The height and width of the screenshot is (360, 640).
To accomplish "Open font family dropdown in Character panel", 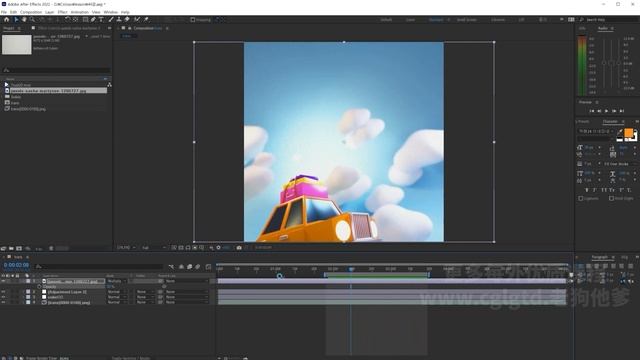I will click(596, 131).
